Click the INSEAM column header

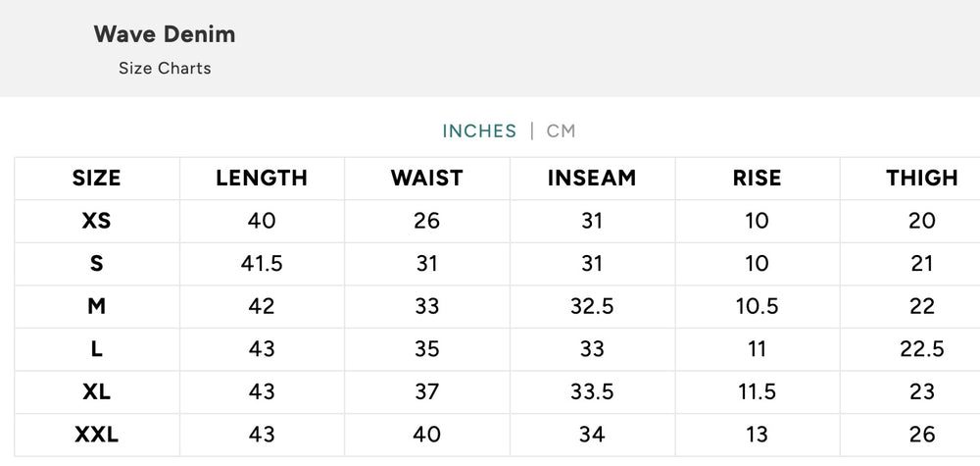coord(592,179)
